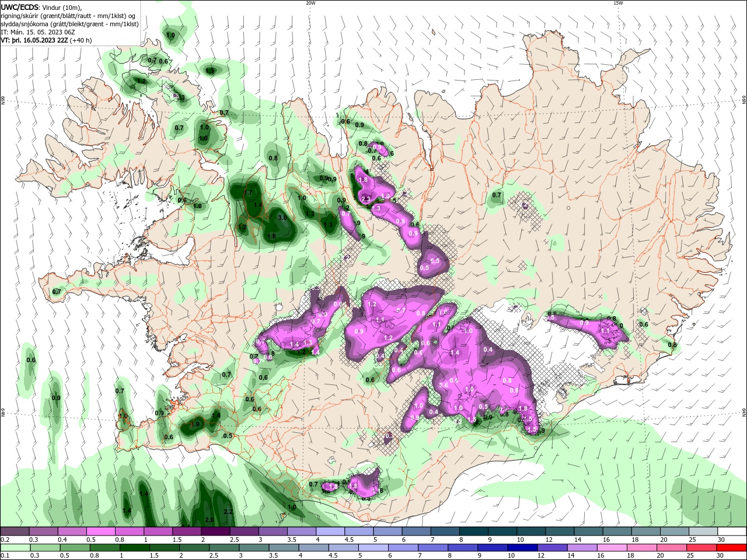Click the 'VT: þri. 16.05.2023 22Z' valid time
This screenshot has height=560, width=747.
pos(34,40)
